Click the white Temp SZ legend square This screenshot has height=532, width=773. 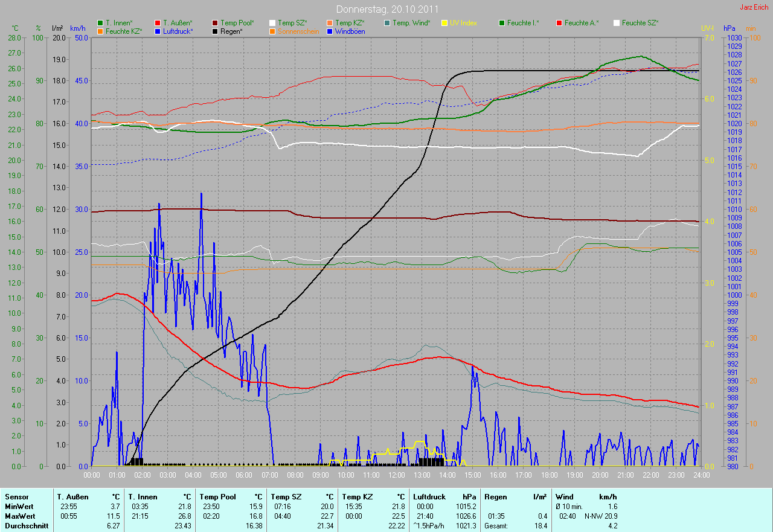pyautogui.click(x=272, y=23)
